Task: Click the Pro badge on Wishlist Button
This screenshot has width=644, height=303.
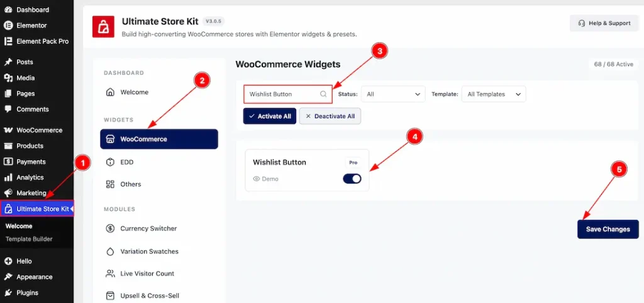Action: coord(353,163)
